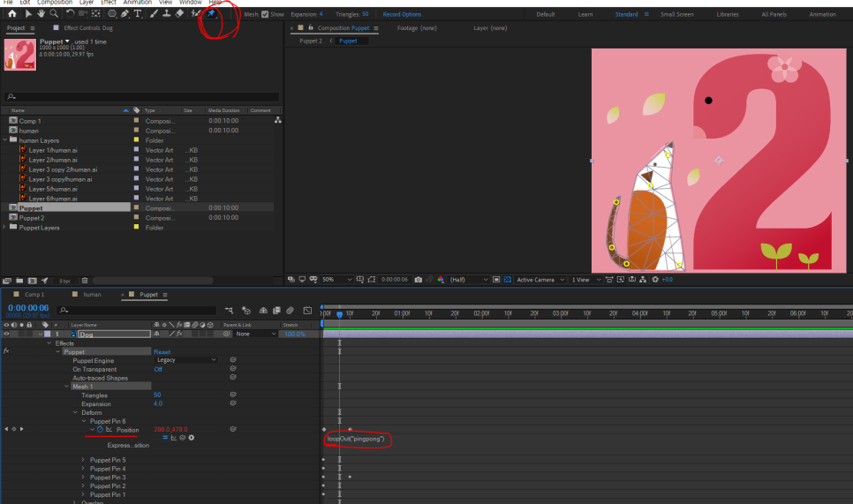Toggle the Enable Expression equals button
853x504 pixels.
165,438
